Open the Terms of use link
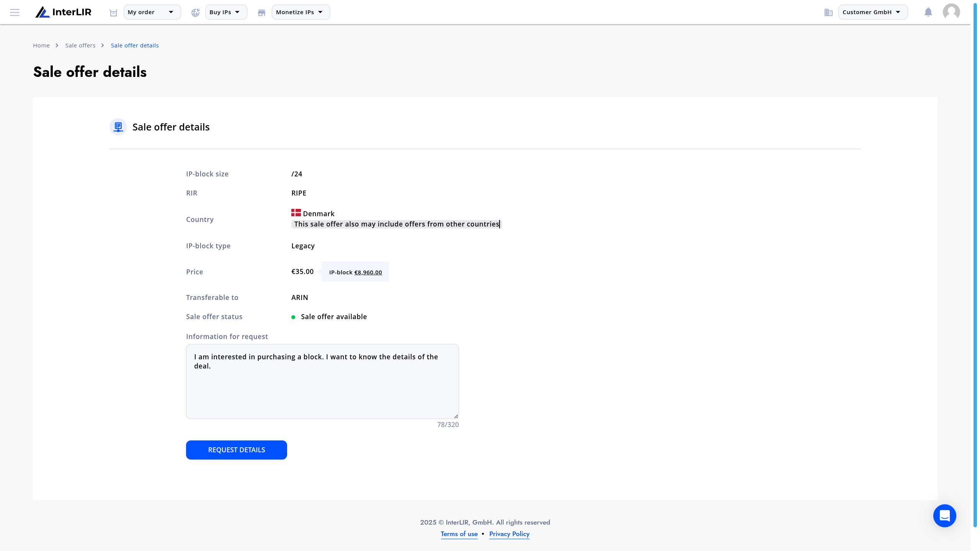Viewport: 980px width, 551px height. pyautogui.click(x=459, y=534)
